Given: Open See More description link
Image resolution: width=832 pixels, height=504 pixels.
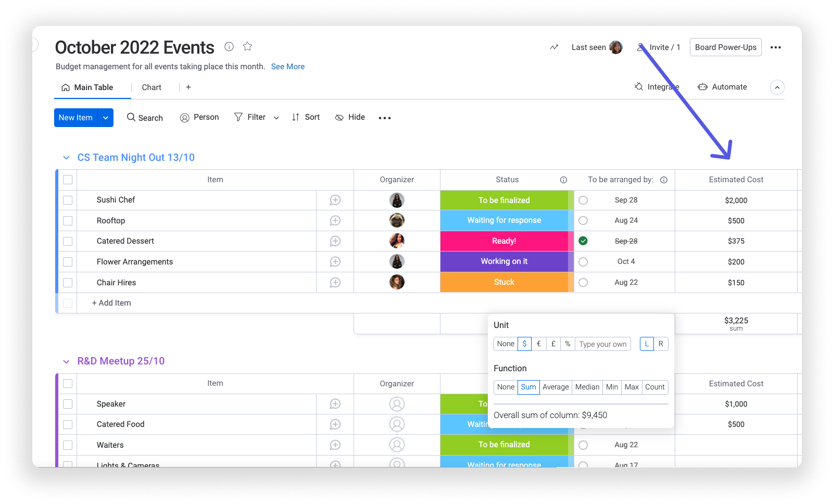Looking at the screenshot, I should pyautogui.click(x=288, y=67).
